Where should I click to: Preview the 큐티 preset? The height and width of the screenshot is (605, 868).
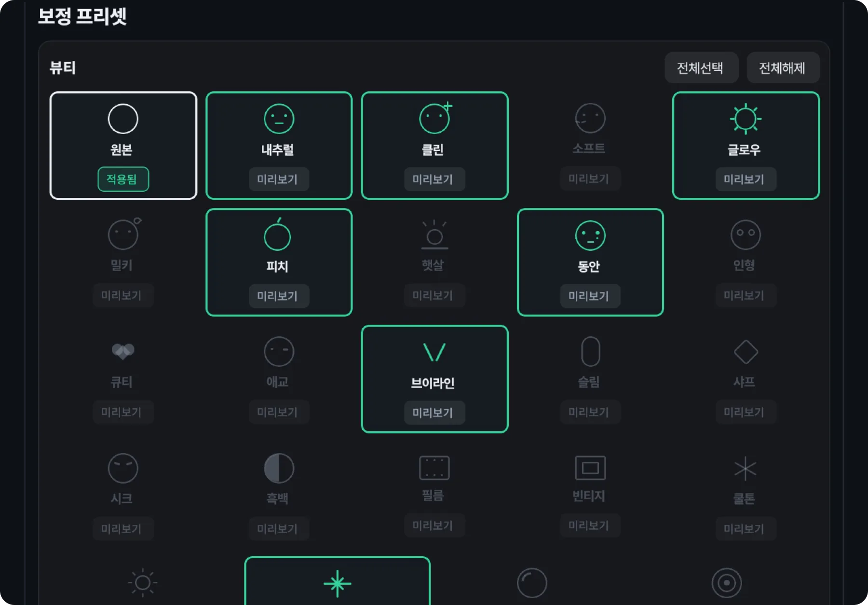(x=123, y=412)
